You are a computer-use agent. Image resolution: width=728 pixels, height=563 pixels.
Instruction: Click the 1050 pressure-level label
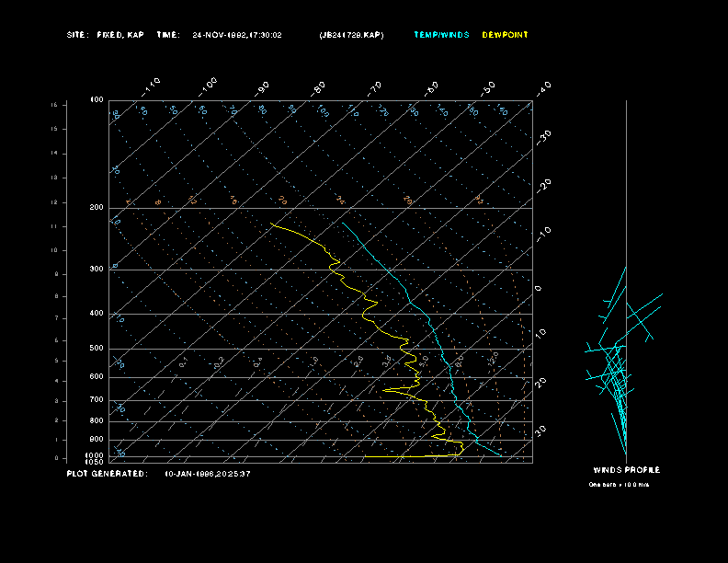click(x=95, y=462)
